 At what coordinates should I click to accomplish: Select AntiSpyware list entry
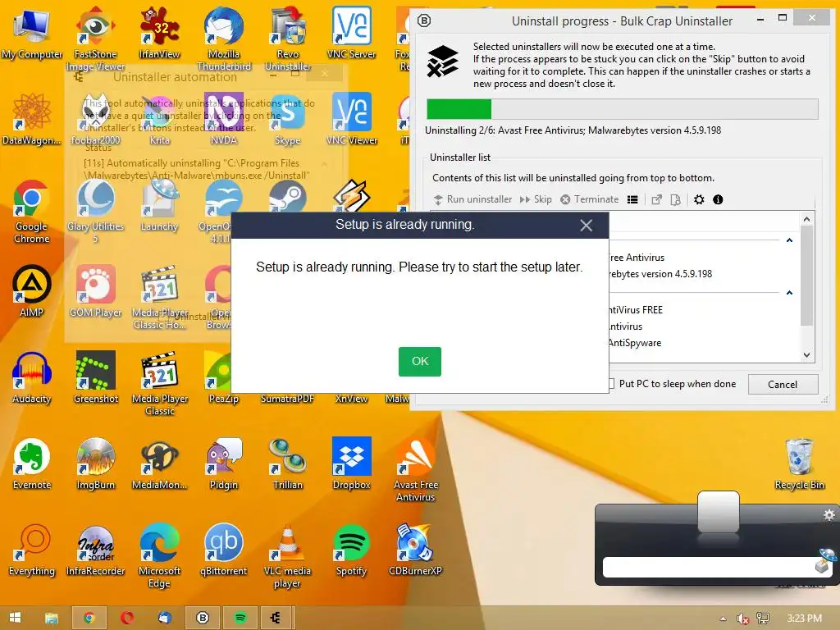pos(635,343)
